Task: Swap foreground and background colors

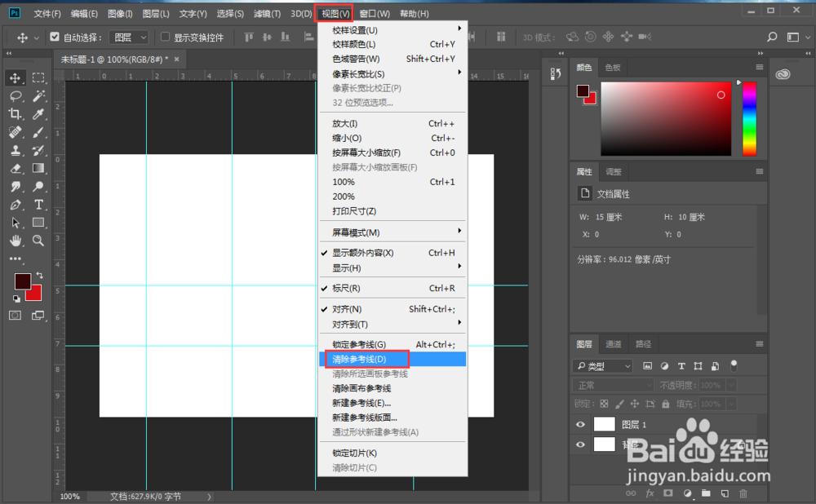Action: 39,275
